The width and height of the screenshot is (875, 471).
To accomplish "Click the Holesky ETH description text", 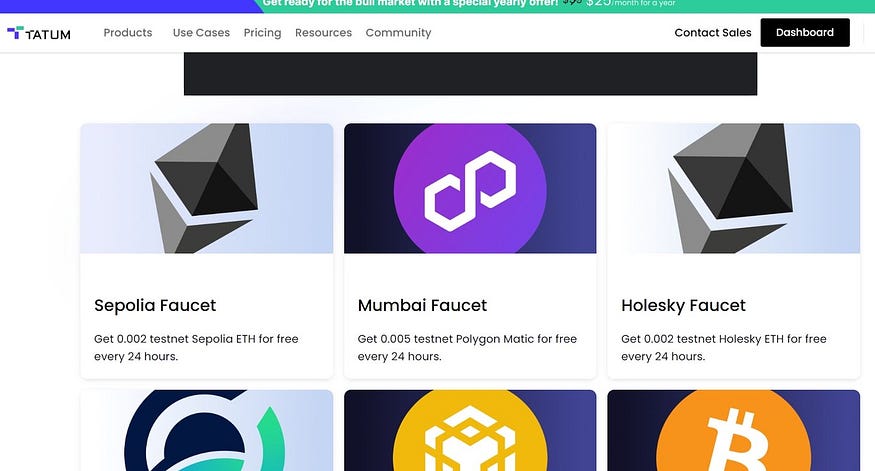I will point(724,347).
